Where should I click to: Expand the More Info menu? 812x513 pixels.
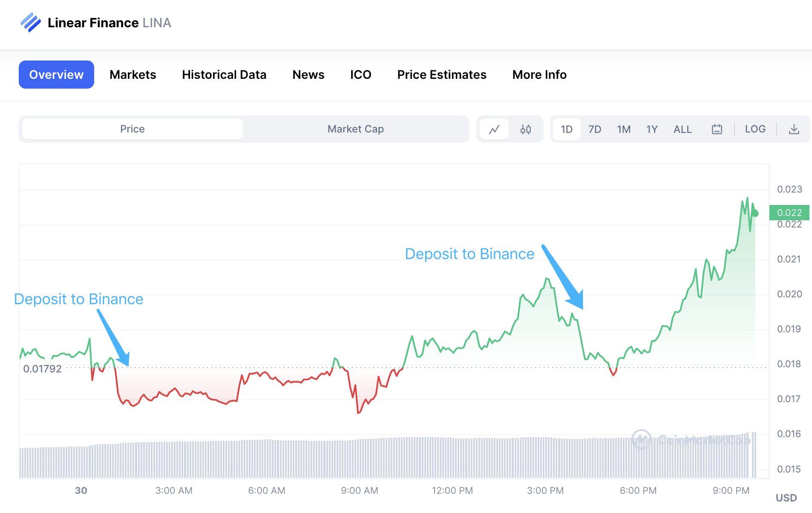(x=539, y=75)
